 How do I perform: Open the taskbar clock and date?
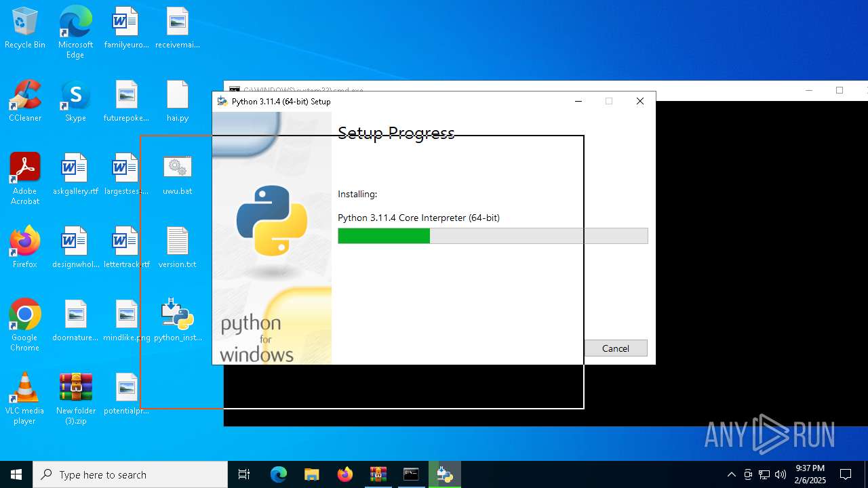pyautogui.click(x=810, y=474)
